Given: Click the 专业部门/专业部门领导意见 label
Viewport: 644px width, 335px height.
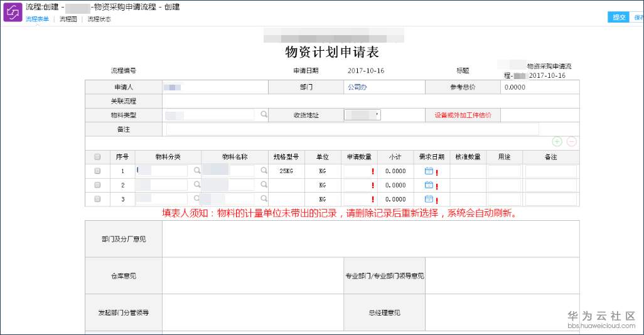Looking at the screenshot, I should (x=384, y=276).
